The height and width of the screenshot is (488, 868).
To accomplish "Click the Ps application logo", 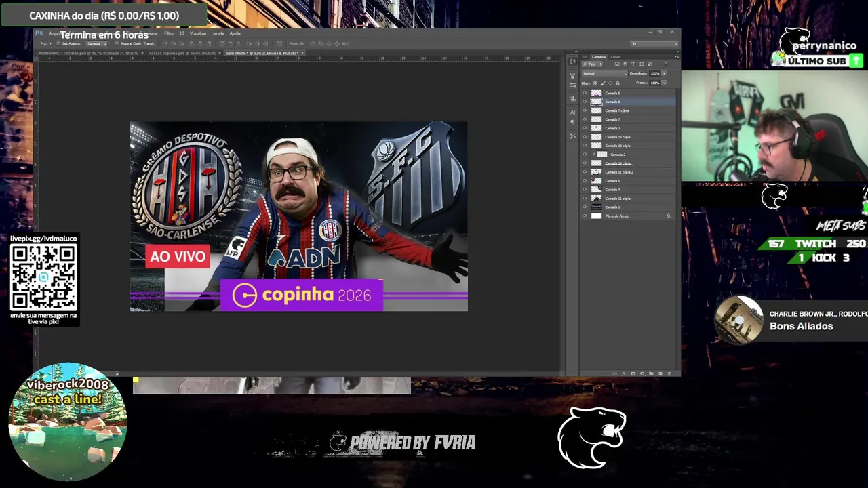I will point(39,33).
